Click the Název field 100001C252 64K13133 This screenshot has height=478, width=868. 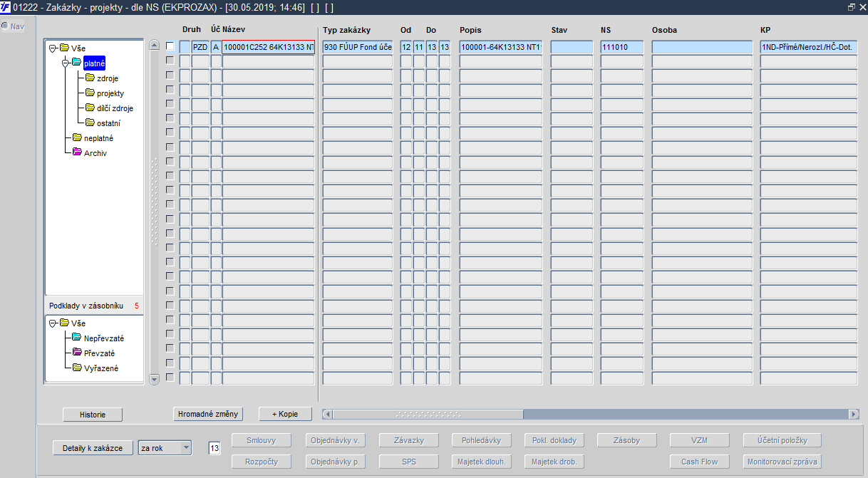click(x=268, y=47)
